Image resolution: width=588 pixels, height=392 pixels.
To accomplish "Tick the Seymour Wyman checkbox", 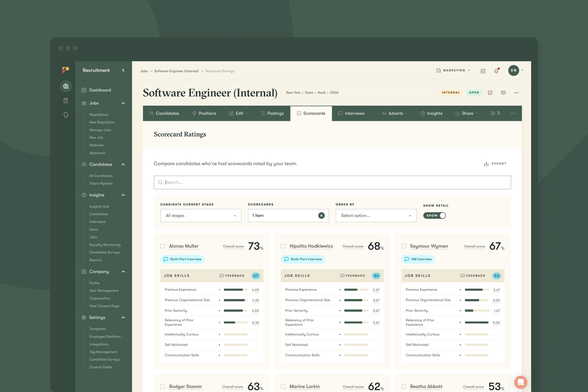I will click(404, 246).
